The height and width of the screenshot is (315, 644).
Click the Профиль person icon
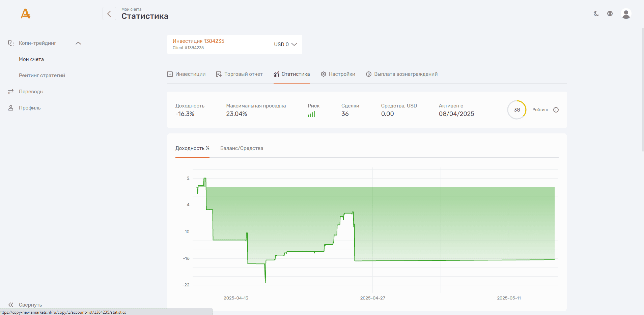(x=11, y=108)
